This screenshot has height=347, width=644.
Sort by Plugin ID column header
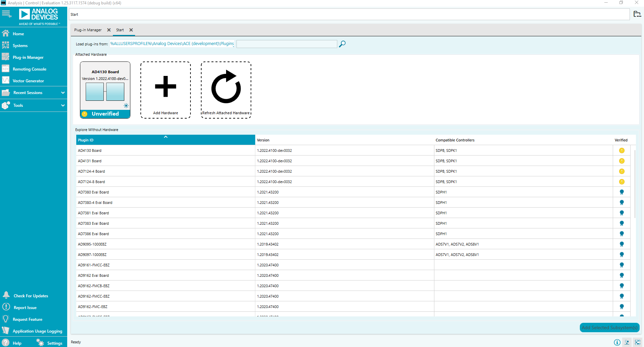tap(166, 140)
